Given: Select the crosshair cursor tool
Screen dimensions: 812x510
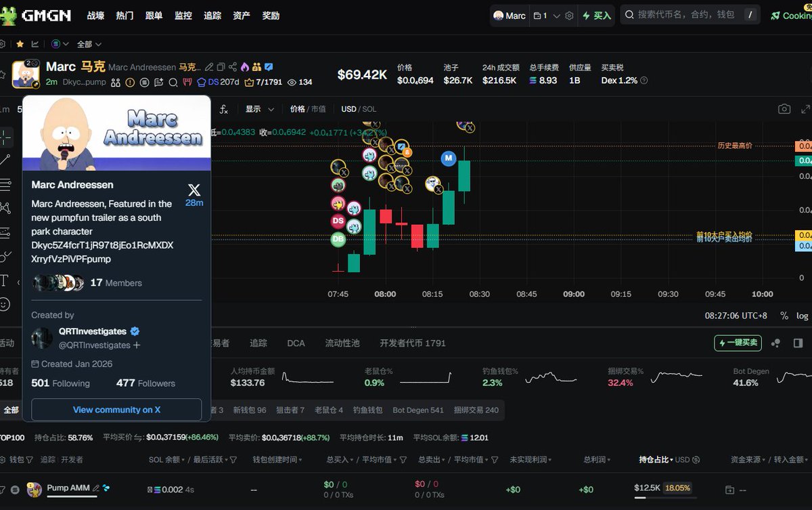Looking at the screenshot, I should tap(5, 137).
